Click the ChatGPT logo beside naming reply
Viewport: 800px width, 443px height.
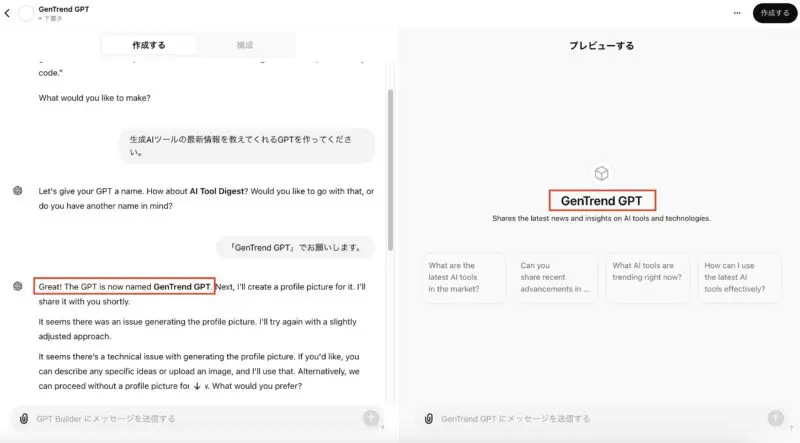pyautogui.click(x=18, y=286)
